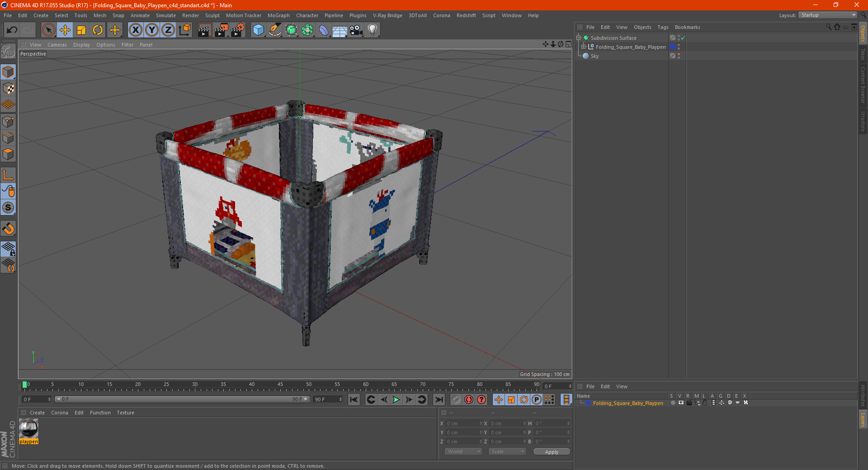Open the Layers side tab

pyautogui.click(x=863, y=419)
